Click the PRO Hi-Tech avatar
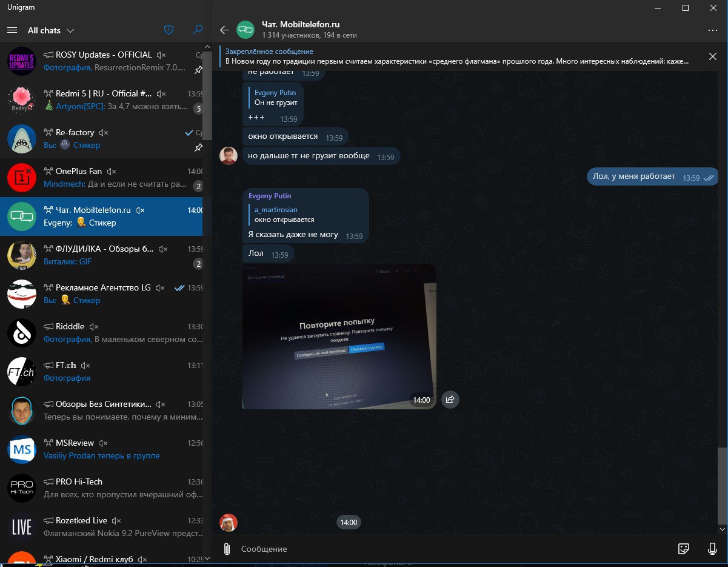 (x=22, y=488)
